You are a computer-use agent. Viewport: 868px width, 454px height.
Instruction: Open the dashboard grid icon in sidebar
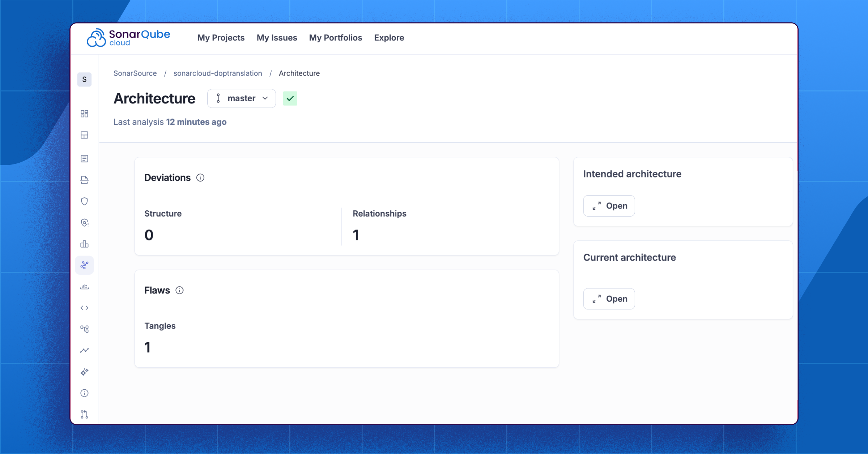point(84,114)
